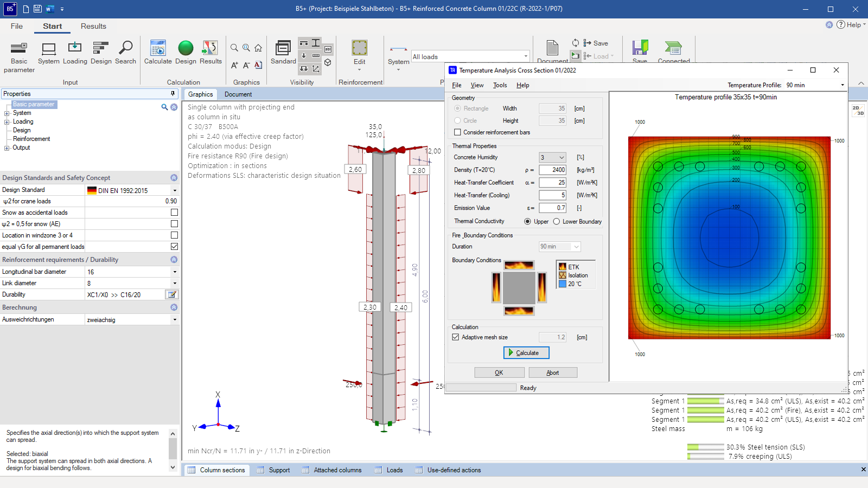Open Results in the Calculation group
The image size is (868, 488).
point(210,53)
